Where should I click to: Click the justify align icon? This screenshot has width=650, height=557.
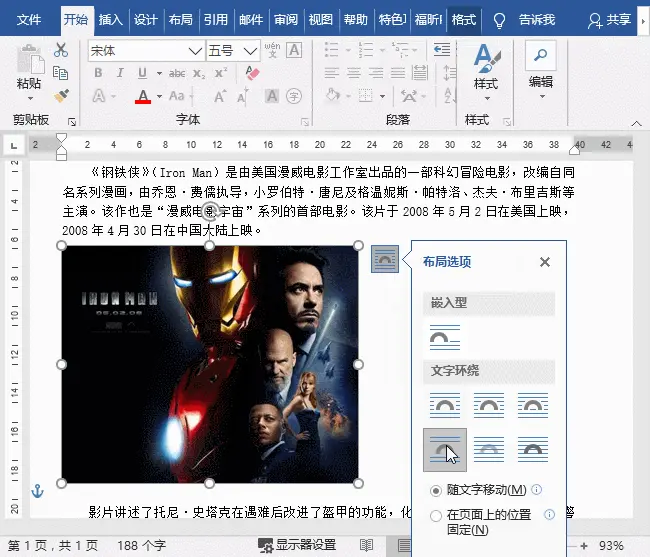[398, 73]
